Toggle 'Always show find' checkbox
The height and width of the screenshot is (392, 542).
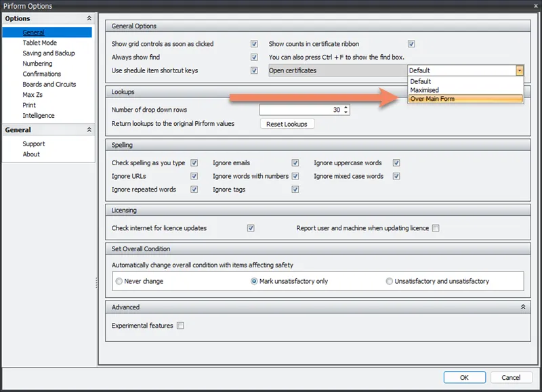click(x=254, y=58)
